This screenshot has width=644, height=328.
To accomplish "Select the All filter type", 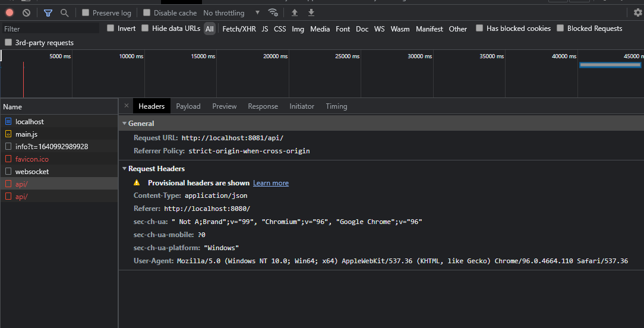I will 210,29.
